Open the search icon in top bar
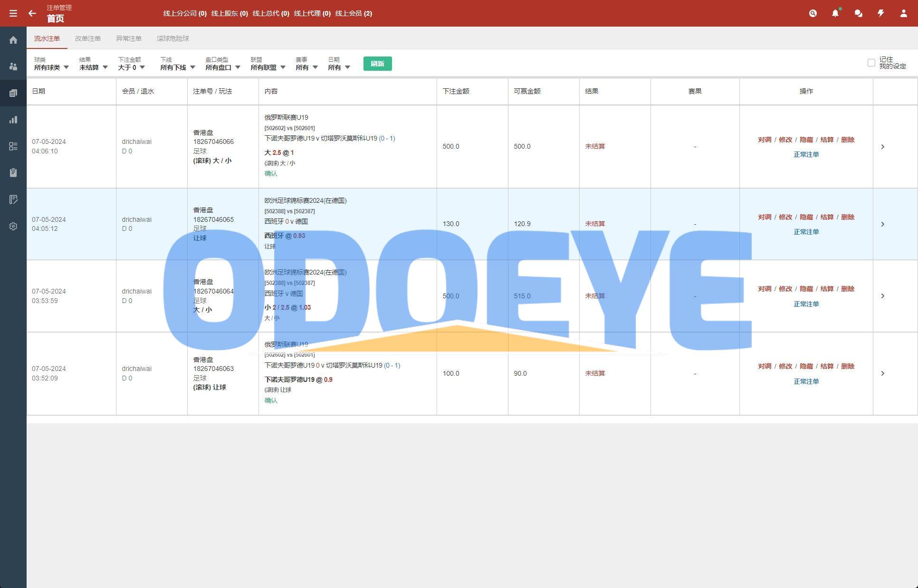The image size is (918, 588). coord(813,13)
